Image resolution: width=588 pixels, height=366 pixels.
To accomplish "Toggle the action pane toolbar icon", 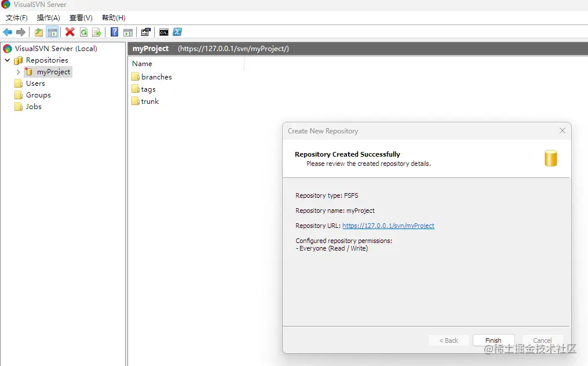I will [128, 32].
